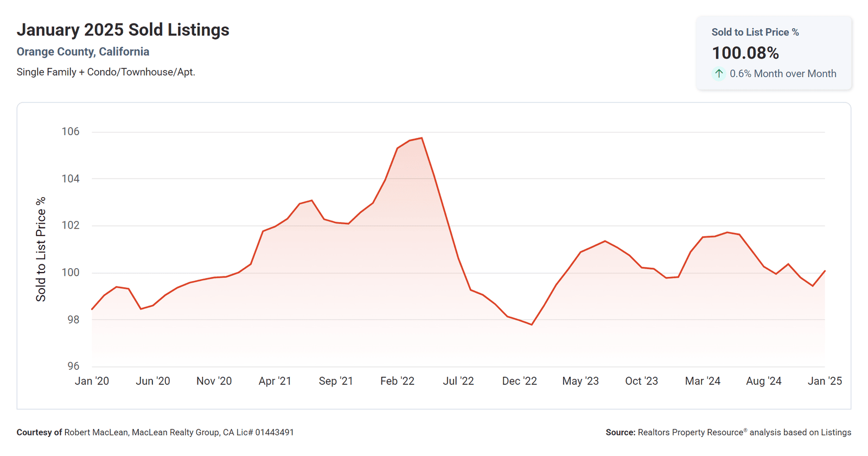
Task: Click the 100.08% value
Action: pyautogui.click(x=745, y=53)
